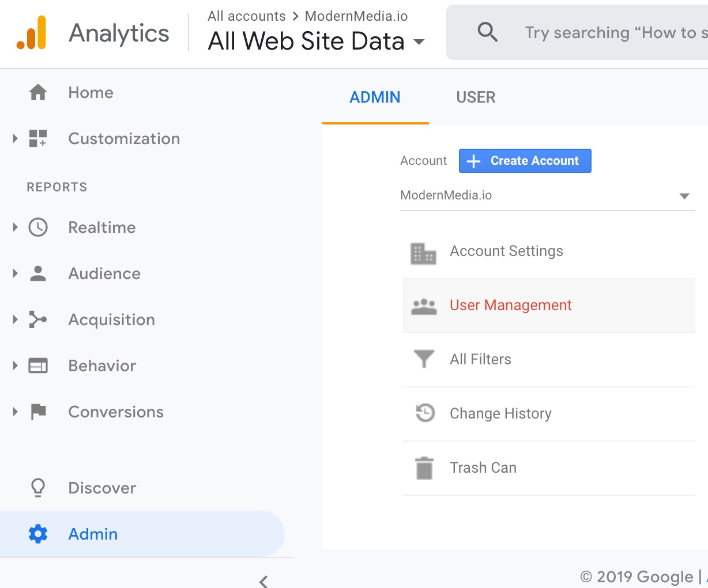Click the Audience person icon
The height and width of the screenshot is (588, 708).
38,273
